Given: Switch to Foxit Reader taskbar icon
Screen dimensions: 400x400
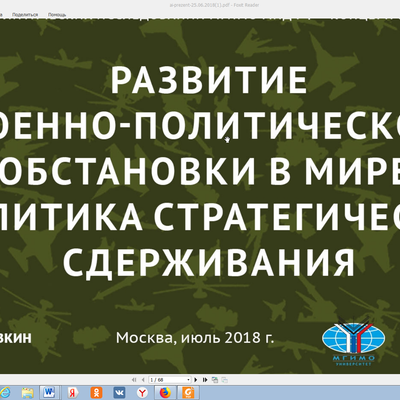Looking at the screenshot, I should (x=188, y=392).
